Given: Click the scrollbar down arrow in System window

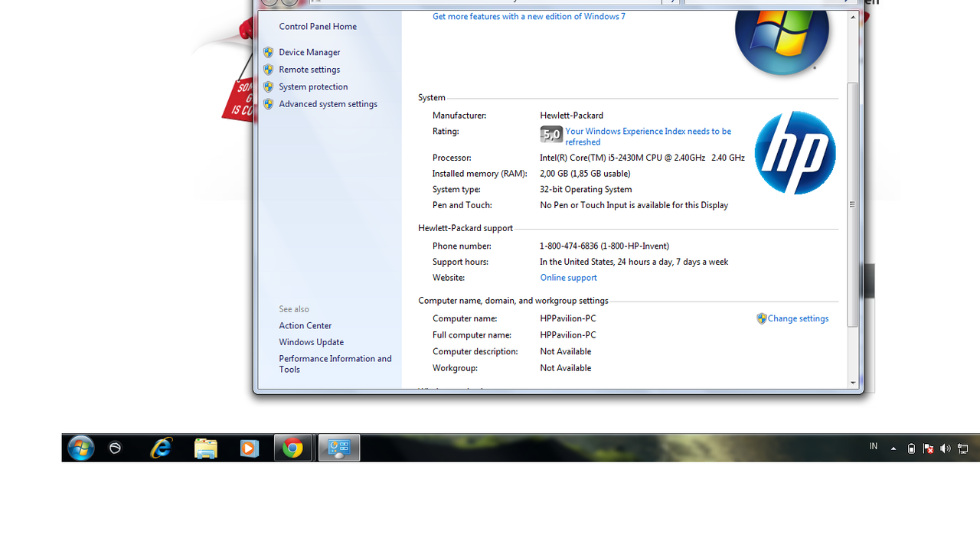Looking at the screenshot, I should 853,383.
